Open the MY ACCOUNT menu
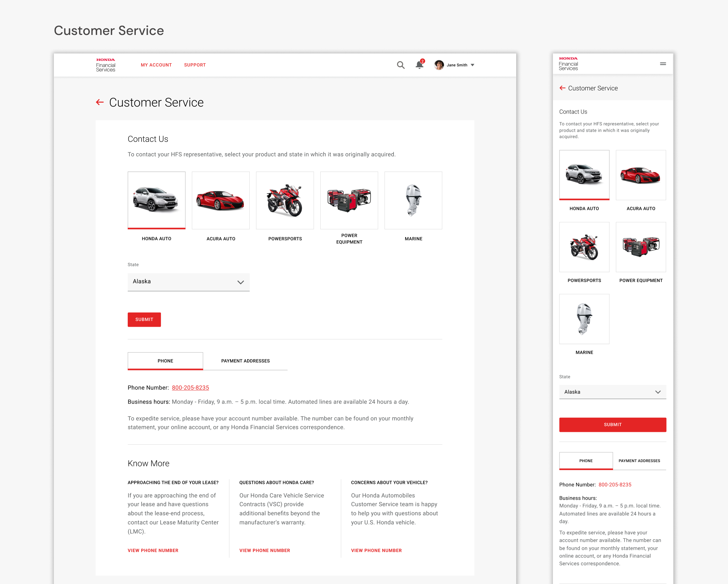Viewport: 728px width, 584px height. (156, 65)
